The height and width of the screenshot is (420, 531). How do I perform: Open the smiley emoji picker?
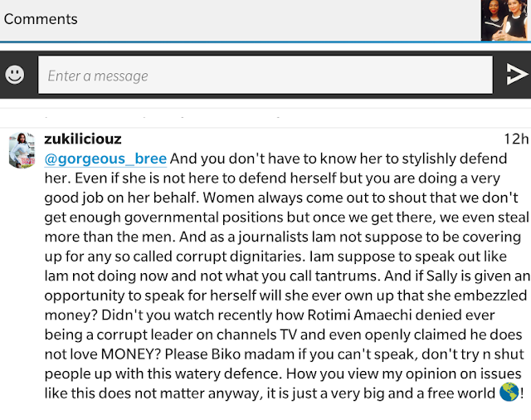15,75
